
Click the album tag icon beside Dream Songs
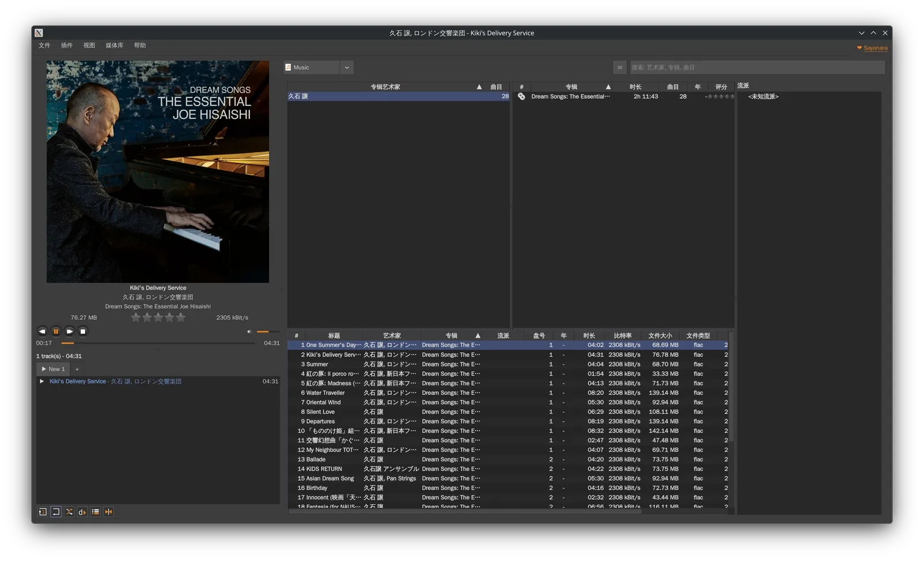(x=521, y=96)
